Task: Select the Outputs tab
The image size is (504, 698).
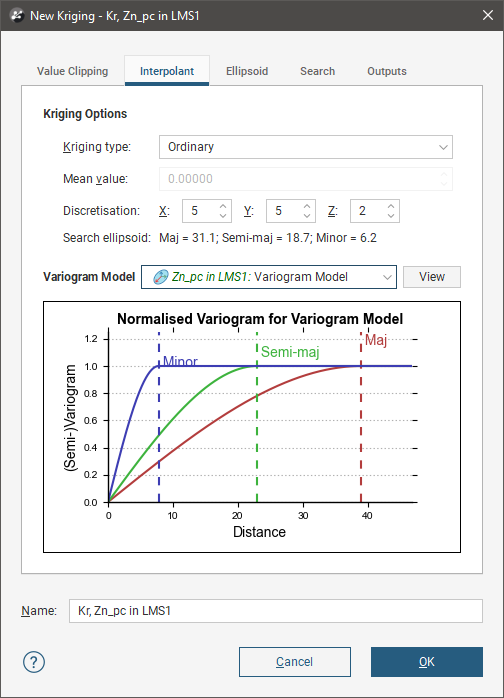Action: point(387,71)
